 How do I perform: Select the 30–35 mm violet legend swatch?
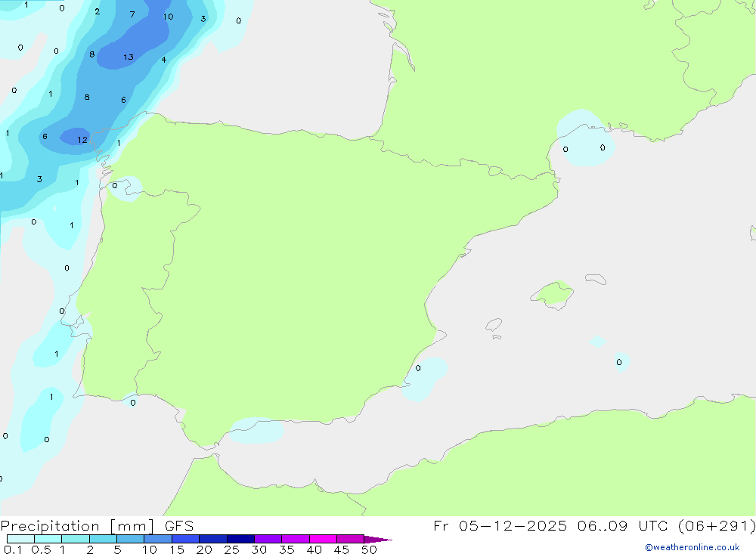pyautogui.click(x=268, y=539)
